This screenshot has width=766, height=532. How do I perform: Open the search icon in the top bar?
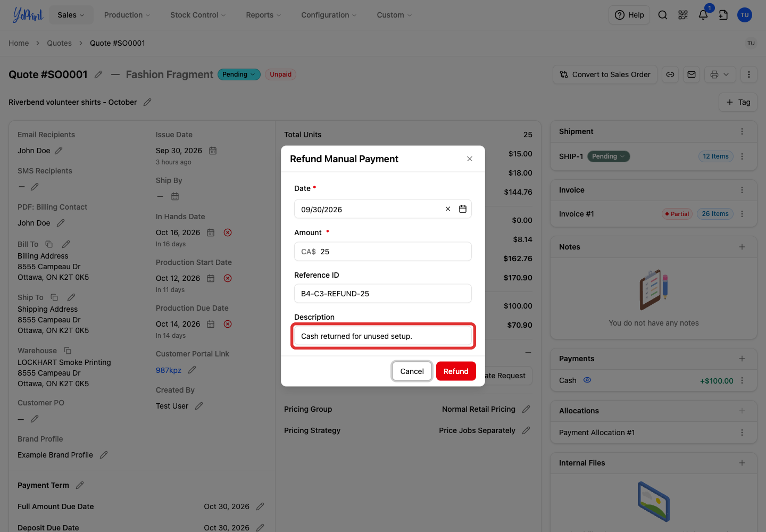coord(663,15)
